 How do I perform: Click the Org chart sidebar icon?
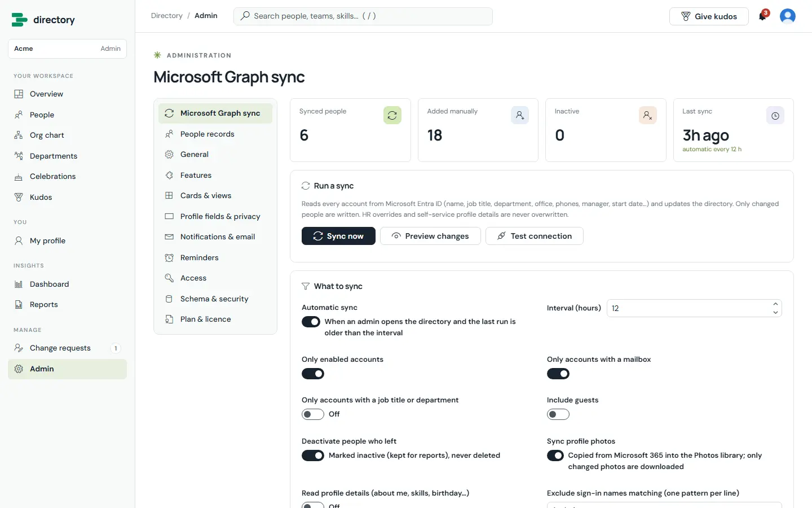click(19, 135)
